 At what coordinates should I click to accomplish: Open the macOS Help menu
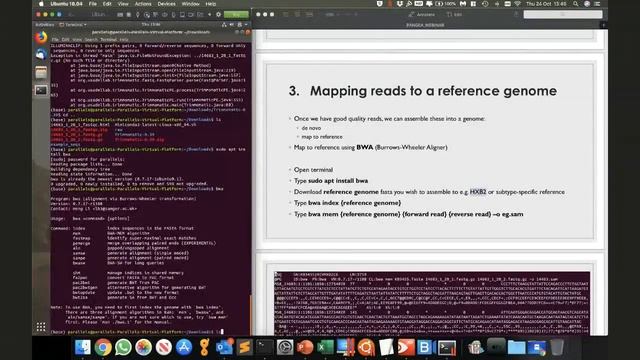tap(211, 4)
